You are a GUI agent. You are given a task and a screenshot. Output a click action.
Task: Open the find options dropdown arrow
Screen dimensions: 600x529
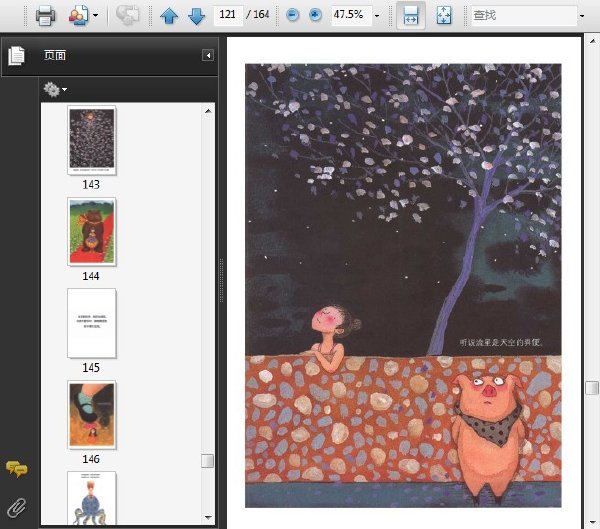582,16
